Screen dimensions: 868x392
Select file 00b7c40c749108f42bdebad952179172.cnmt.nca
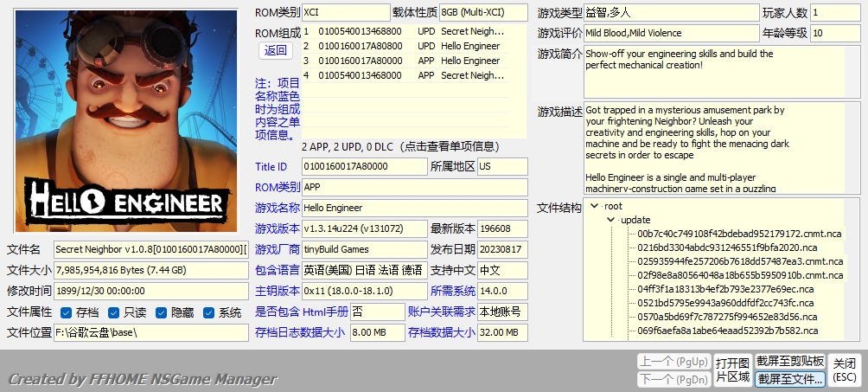(x=739, y=234)
